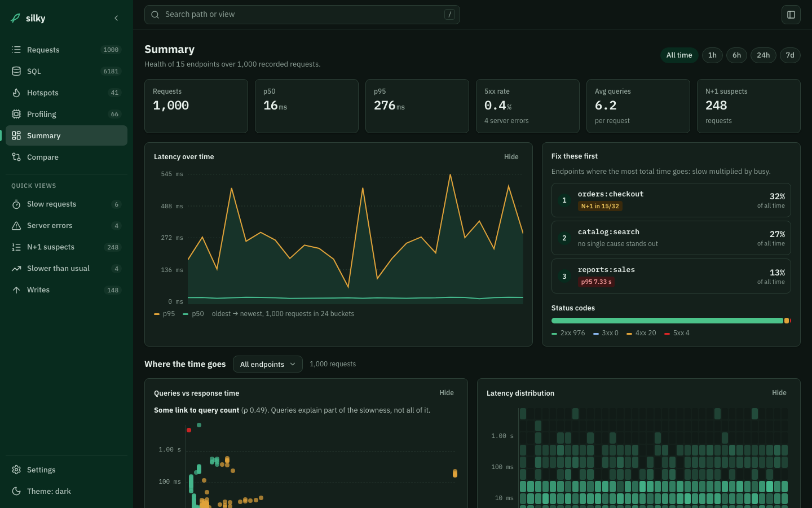Click the slash shortcut hint in search
The image size is (812, 508).
pos(449,15)
